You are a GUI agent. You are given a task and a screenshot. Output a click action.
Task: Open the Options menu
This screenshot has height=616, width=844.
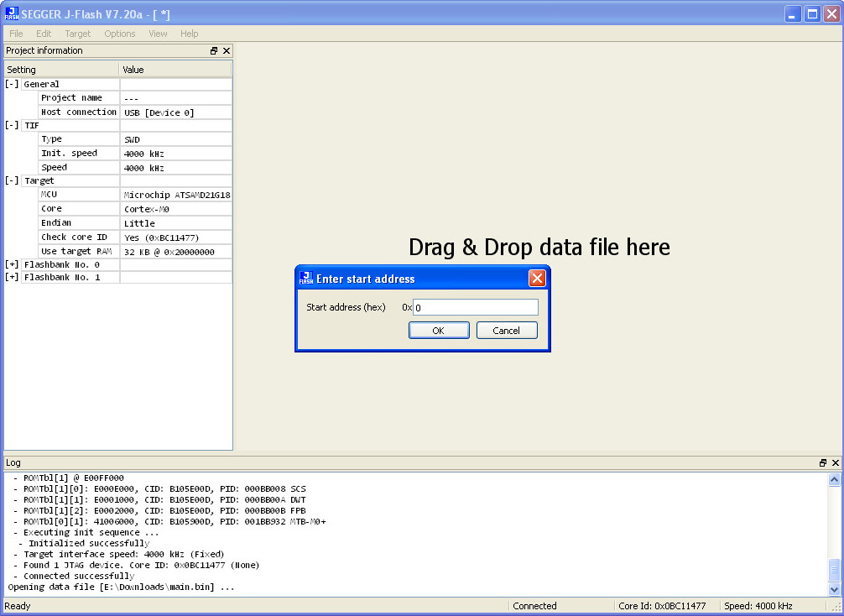(119, 34)
